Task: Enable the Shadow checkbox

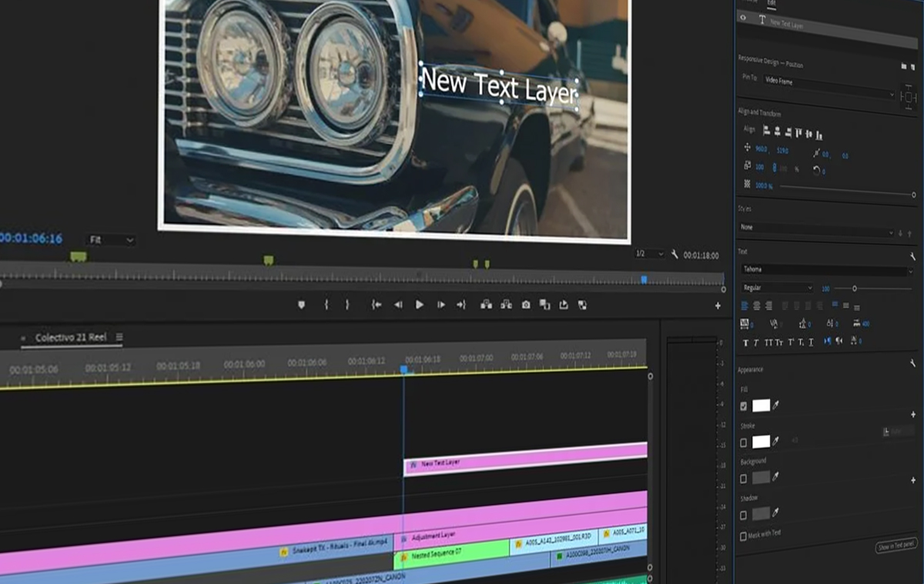Action: pos(744,515)
